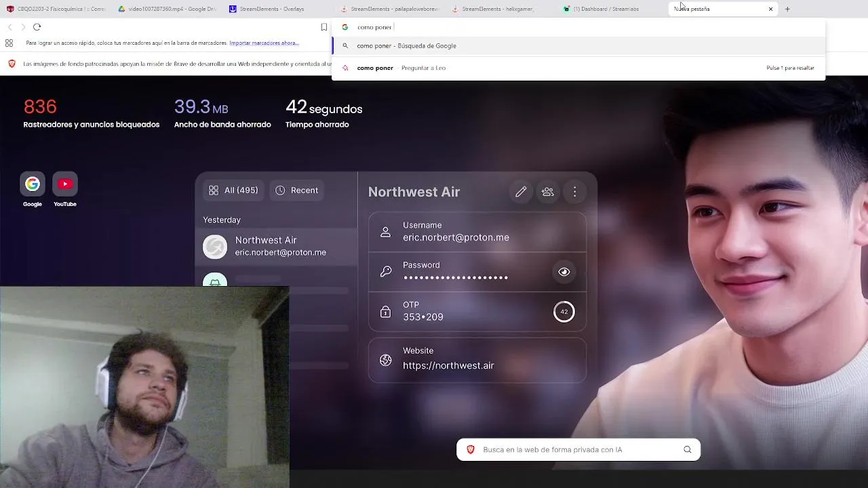This screenshot has width=868, height=488.
Task: Click the browser back arrow
Action: pos(9,27)
